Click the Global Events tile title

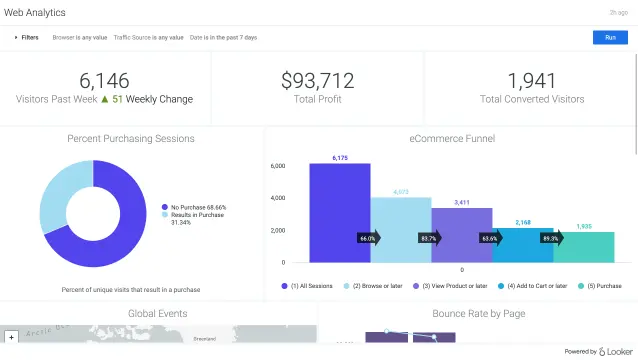[158, 314]
